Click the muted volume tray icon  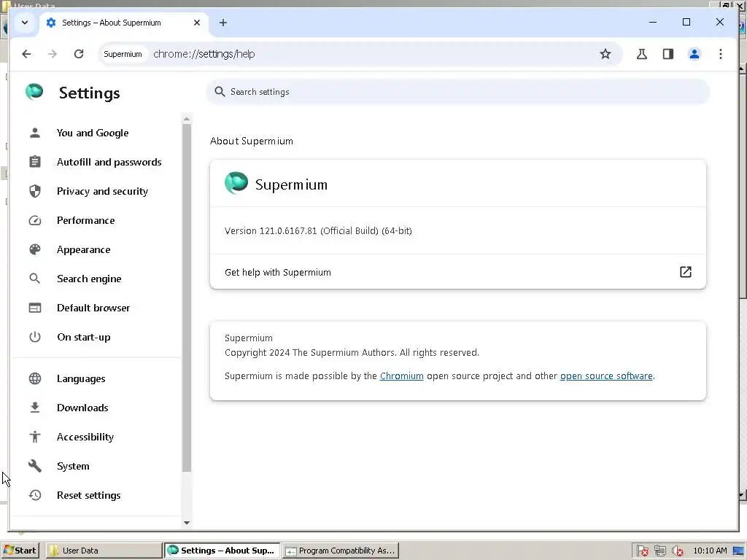tap(678, 551)
